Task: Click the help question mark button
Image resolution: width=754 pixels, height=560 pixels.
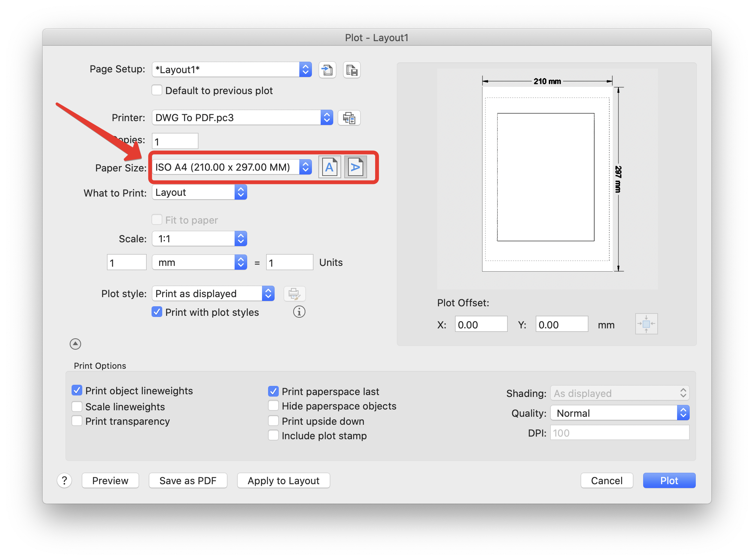Action: (64, 481)
